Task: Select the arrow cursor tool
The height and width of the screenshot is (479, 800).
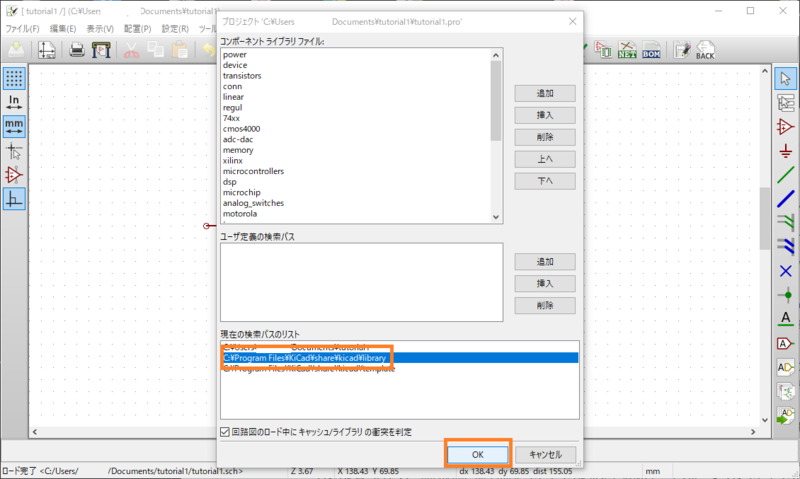Action: pos(785,79)
